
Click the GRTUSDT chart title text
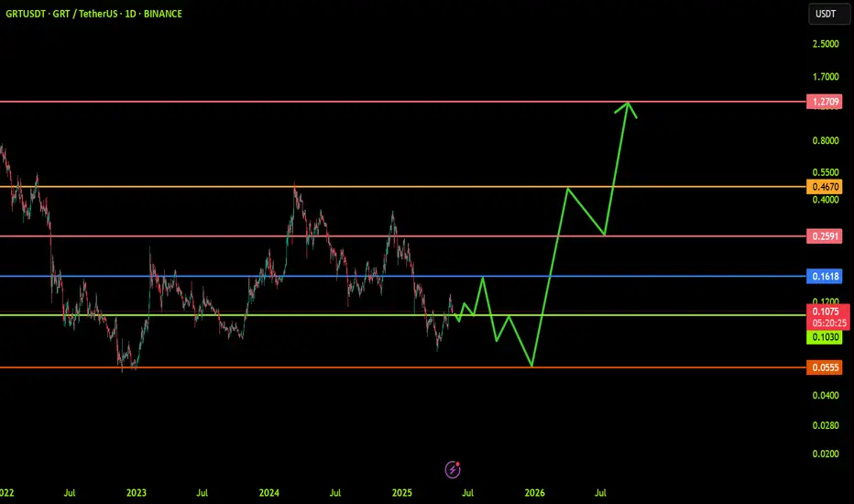click(x=93, y=14)
